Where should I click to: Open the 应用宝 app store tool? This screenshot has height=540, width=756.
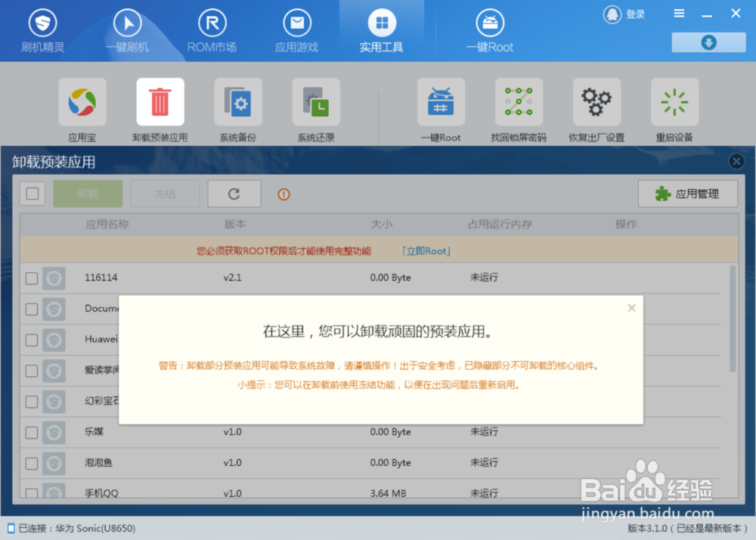(x=82, y=102)
